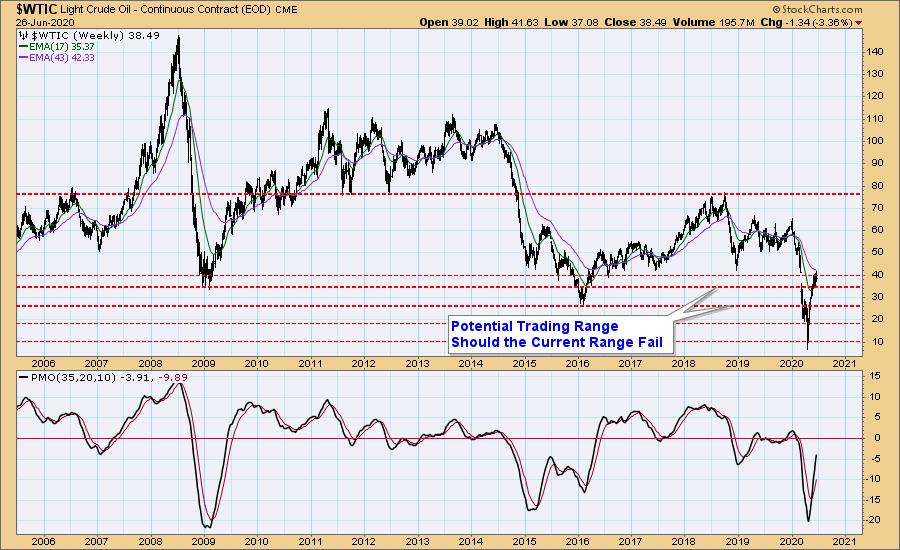Click 'Should the Current Range Fail' annotation line
The width and height of the screenshot is (900, 550).
click(x=557, y=343)
